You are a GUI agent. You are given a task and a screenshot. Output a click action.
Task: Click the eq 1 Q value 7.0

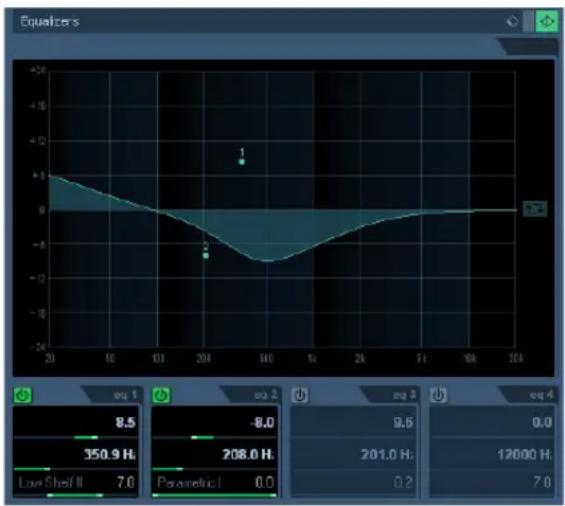[x=126, y=483]
